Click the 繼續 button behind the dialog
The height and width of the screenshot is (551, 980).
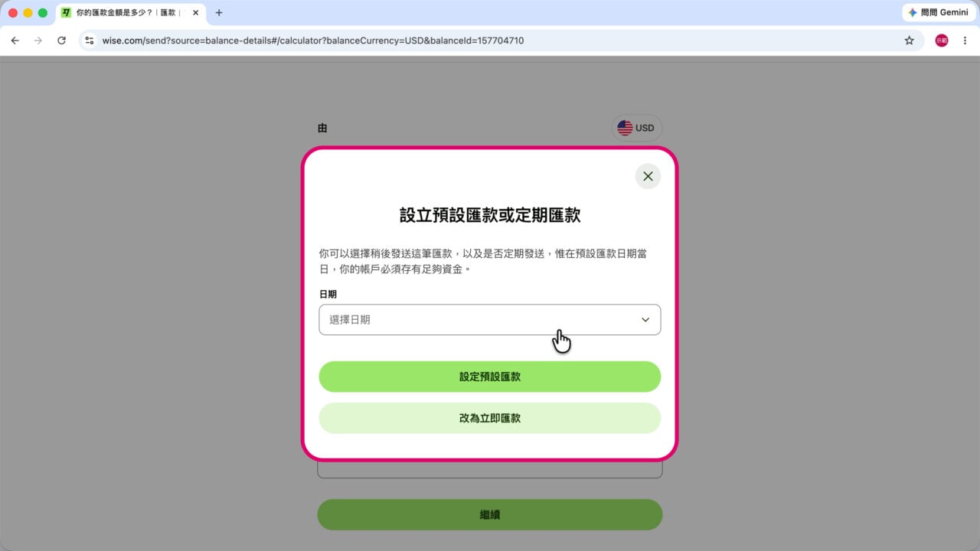[x=489, y=515]
